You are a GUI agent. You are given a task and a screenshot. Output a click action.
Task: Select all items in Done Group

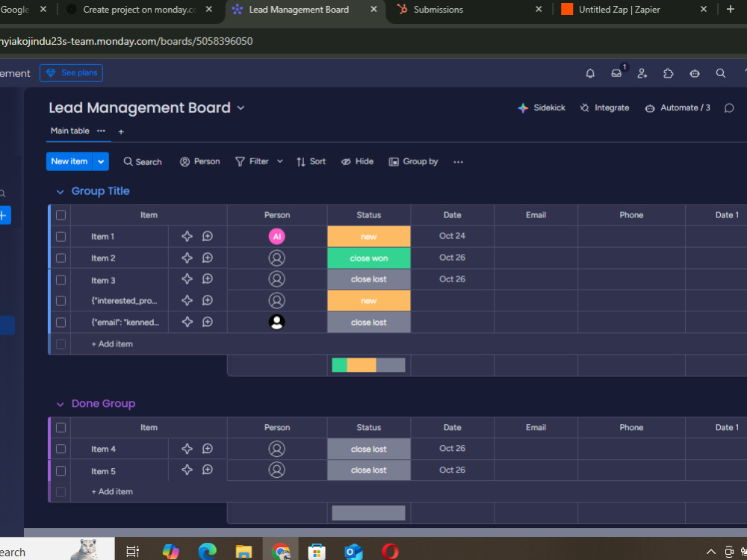click(61, 428)
